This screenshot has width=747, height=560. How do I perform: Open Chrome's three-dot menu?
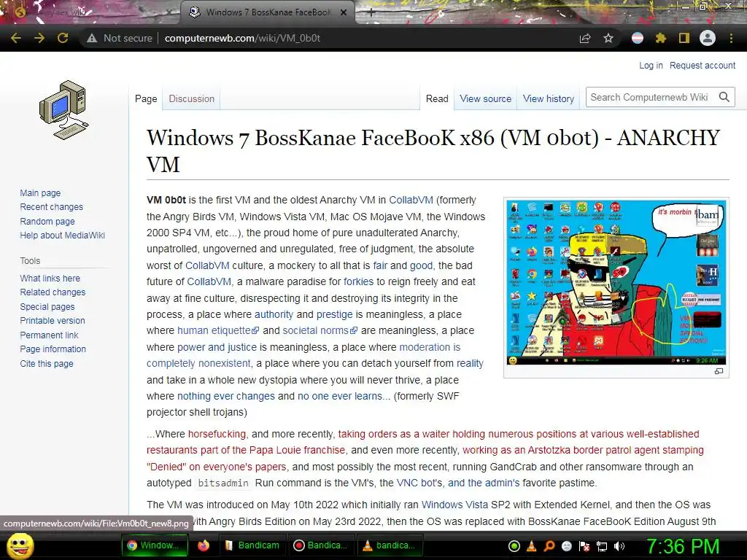tap(731, 38)
